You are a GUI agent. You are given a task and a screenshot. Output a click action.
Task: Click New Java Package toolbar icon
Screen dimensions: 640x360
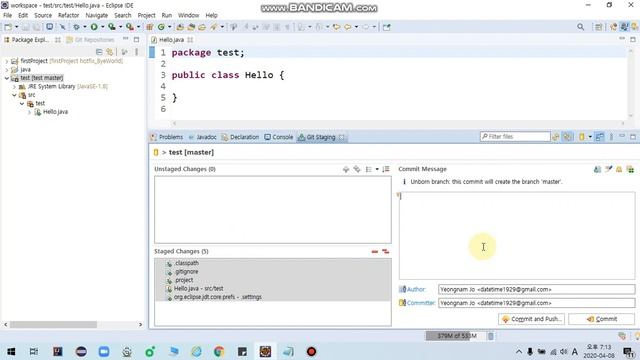pos(150,27)
